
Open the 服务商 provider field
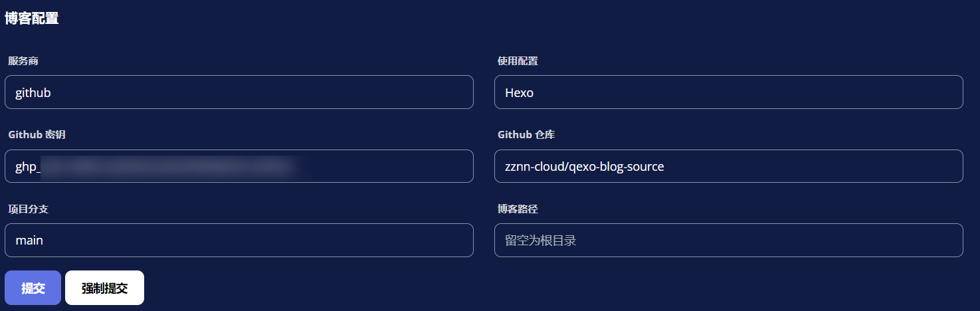(239, 92)
